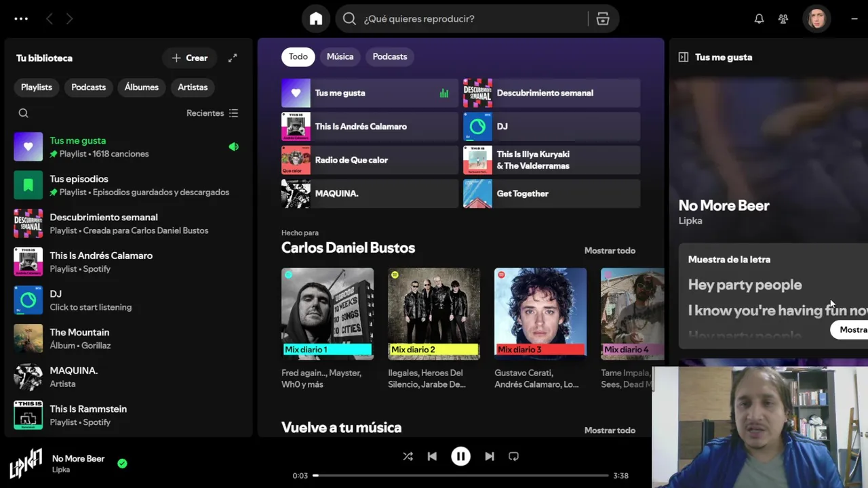Open Get Together shortcut tile
The width and height of the screenshot is (868, 488).
click(551, 194)
